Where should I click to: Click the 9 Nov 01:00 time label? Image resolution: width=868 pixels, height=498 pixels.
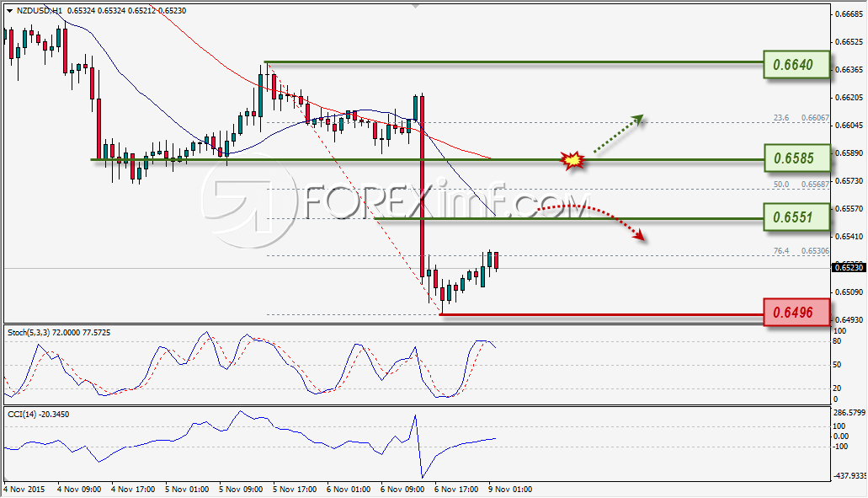pos(510,489)
